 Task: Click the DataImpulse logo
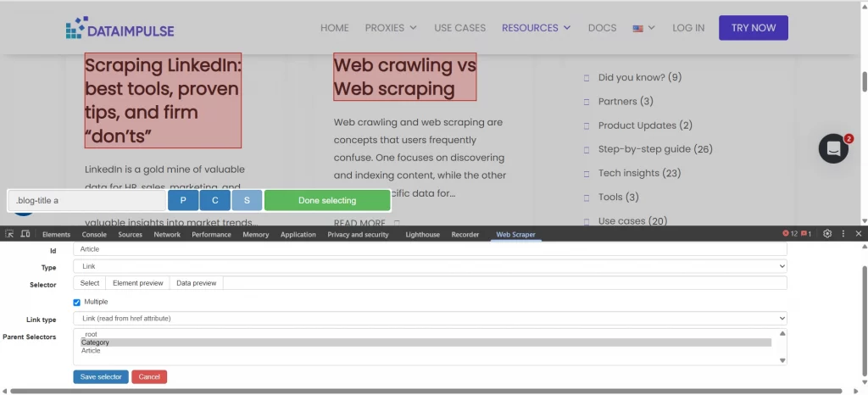pyautogui.click(x=120, y=28)
